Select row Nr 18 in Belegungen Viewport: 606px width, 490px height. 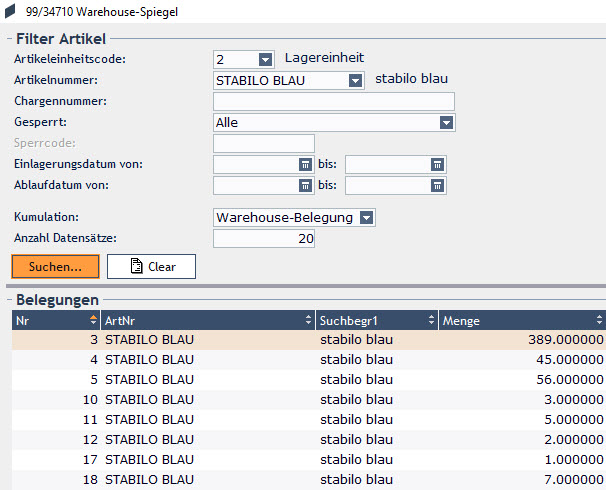(x=309, y=480)
